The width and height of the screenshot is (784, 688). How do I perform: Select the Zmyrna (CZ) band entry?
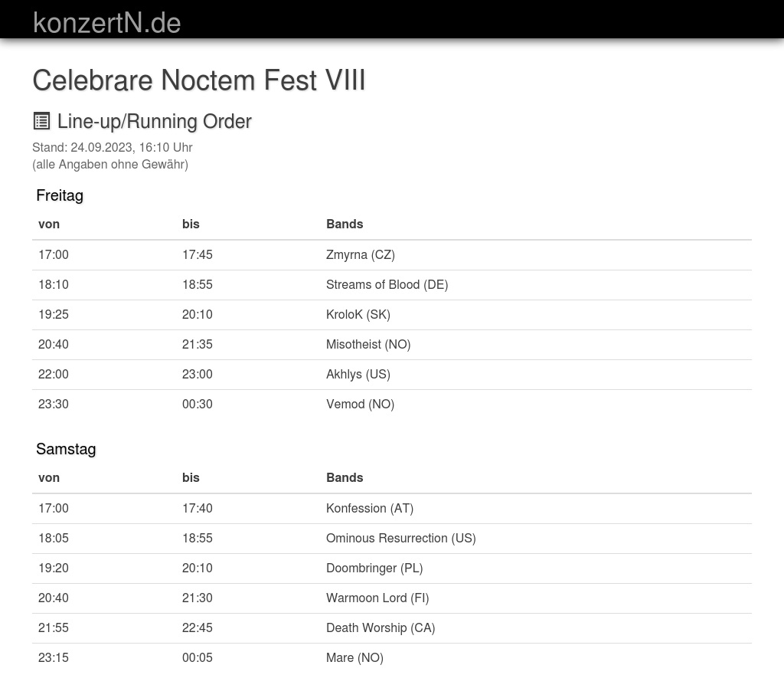point(360,254)
